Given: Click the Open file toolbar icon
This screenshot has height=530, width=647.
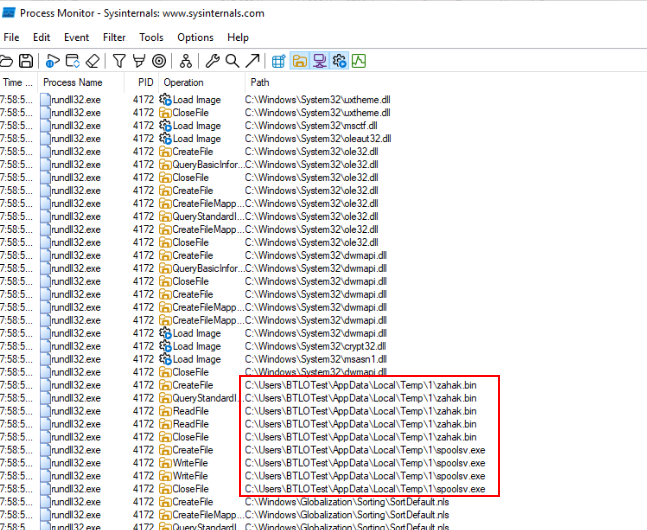Looking at the screenshot, I should point(6,62).
